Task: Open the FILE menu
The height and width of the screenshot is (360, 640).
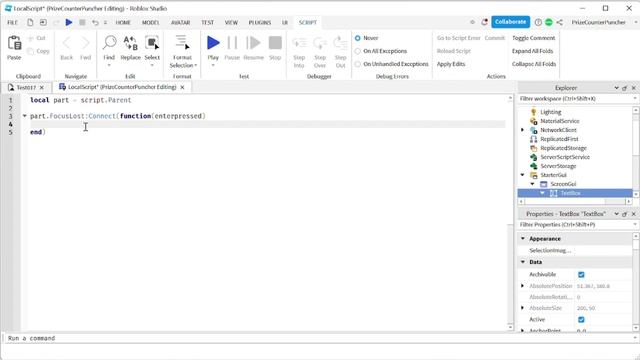Action: [x=12, y=22]
